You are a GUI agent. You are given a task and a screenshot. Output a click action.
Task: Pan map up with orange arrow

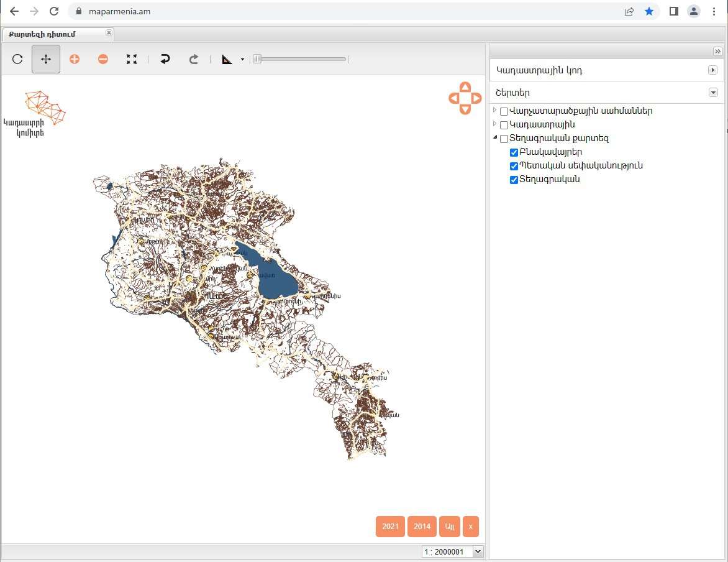(x=465, y=87)
